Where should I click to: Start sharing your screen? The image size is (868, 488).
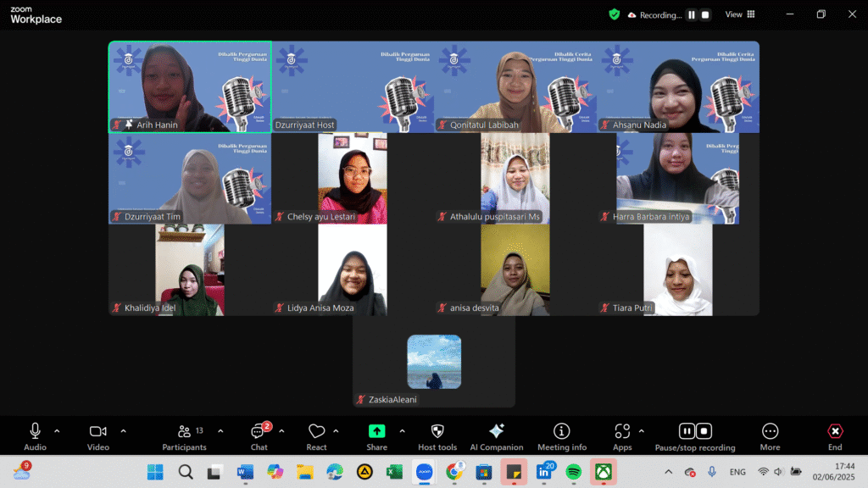point(376,432)
